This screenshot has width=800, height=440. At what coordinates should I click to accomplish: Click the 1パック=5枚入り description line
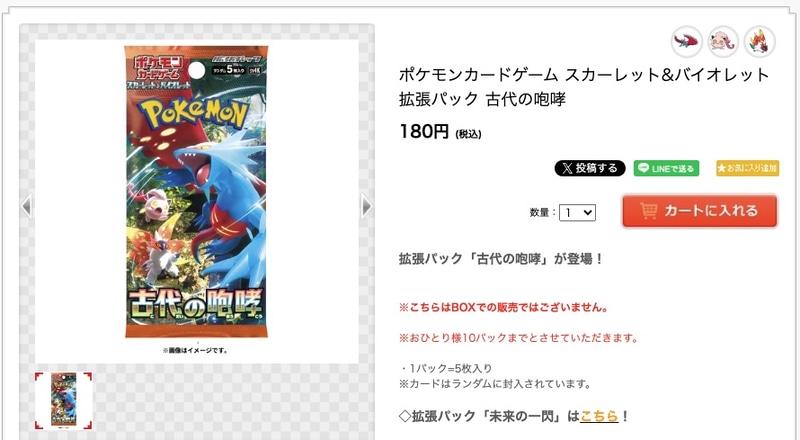click(x=445, y=368)
